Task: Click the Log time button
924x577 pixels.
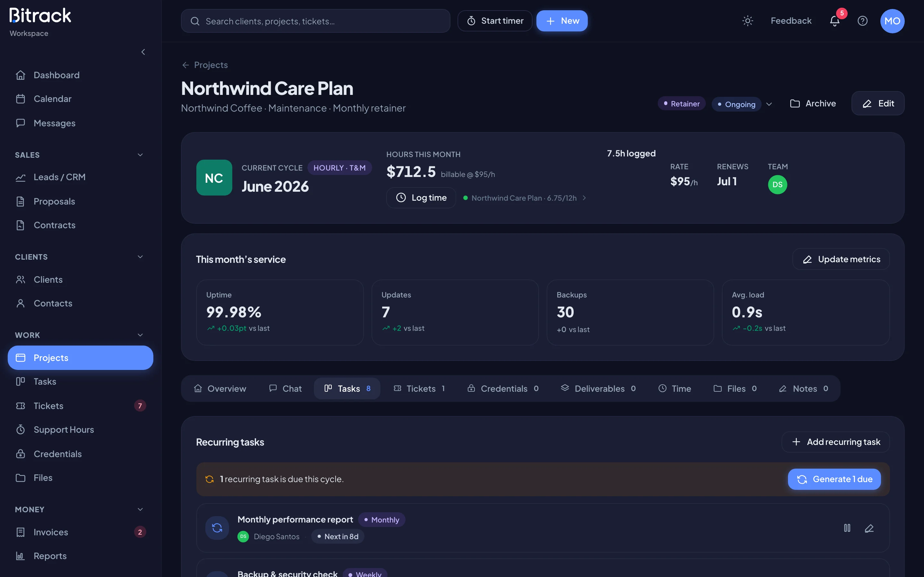Action: click(x=421, y=198)
